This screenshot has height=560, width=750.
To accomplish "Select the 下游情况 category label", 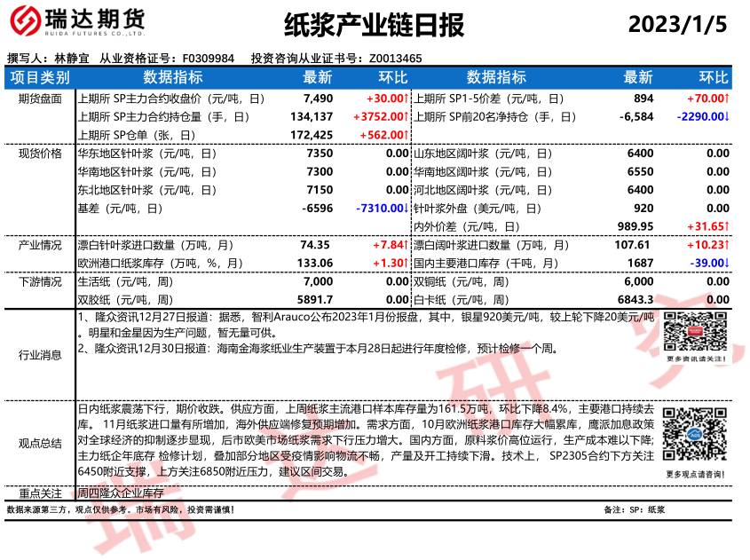I will (x=39, y=282).
